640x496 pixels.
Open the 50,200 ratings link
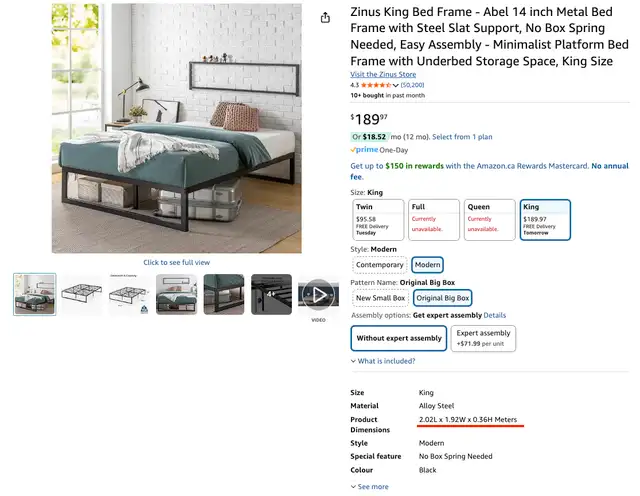[x=412, y=85]
